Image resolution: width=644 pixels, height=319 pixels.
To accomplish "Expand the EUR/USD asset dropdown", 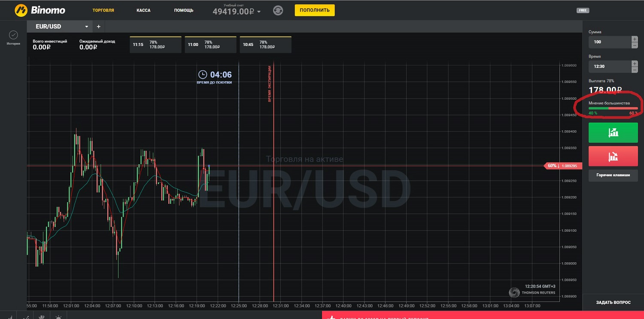I will pyautogui.click(x=86, y=27).
